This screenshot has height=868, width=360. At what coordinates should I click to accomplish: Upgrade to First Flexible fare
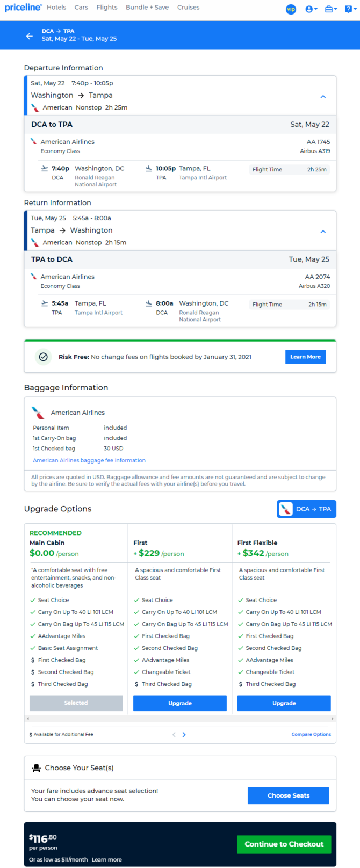click(x=284, y=703)
